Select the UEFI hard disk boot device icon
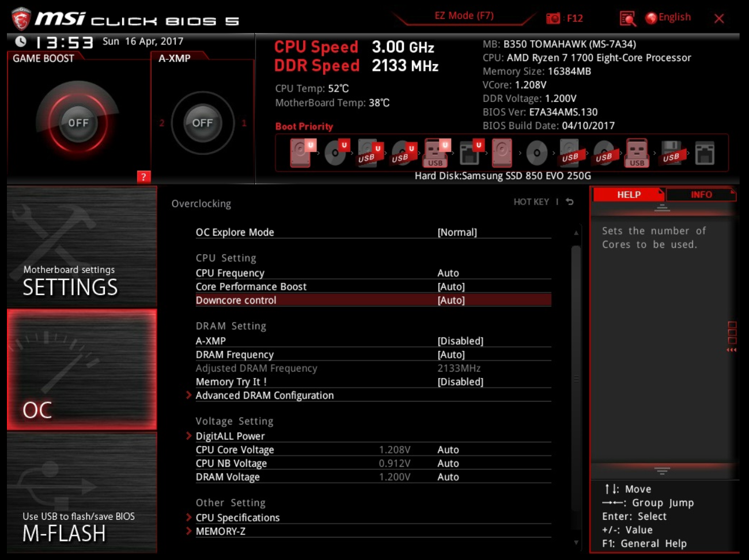Image resolution: width=749 pixels, height=560 pixels. 302,153
